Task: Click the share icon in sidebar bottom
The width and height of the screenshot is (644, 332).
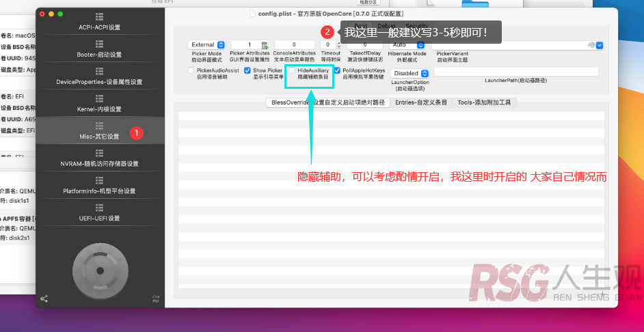Action: pos(44,299)
